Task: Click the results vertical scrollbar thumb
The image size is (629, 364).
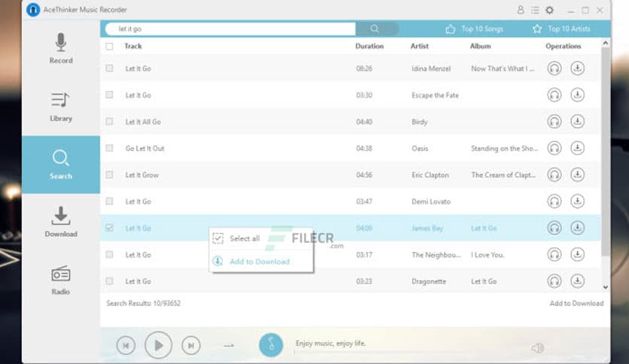Action: click(x=606, y=153)
